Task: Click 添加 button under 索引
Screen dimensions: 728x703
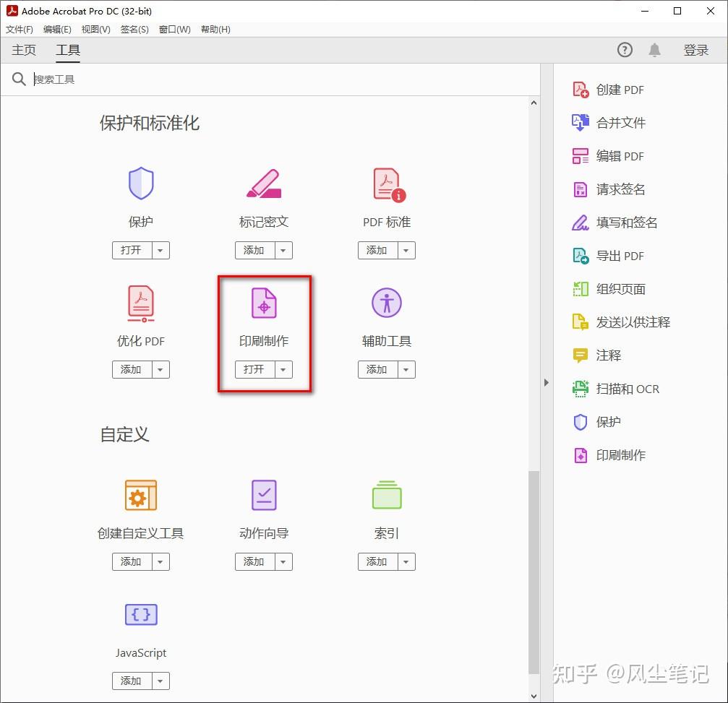Action: click(x=378, y=562)
